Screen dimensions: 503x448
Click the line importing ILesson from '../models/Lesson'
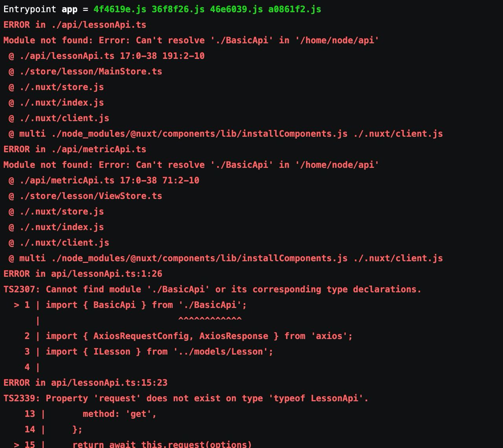tap(149, 352)
